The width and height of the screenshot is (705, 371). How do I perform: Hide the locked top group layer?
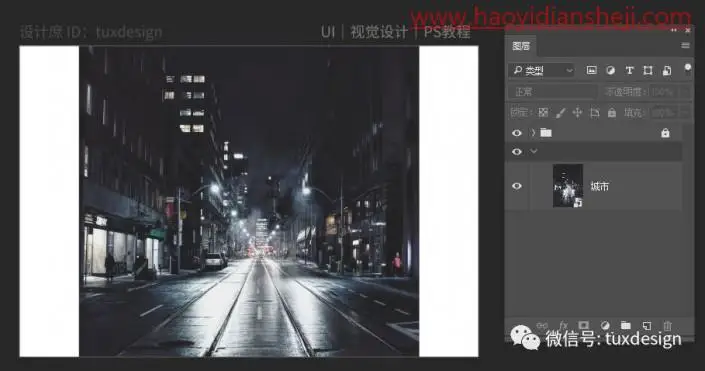[x=517, y=133]
